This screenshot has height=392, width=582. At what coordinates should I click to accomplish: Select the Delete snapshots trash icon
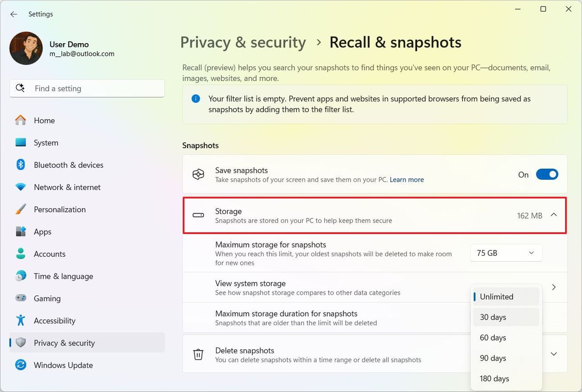pyautogui.click(x=198, y=354)
